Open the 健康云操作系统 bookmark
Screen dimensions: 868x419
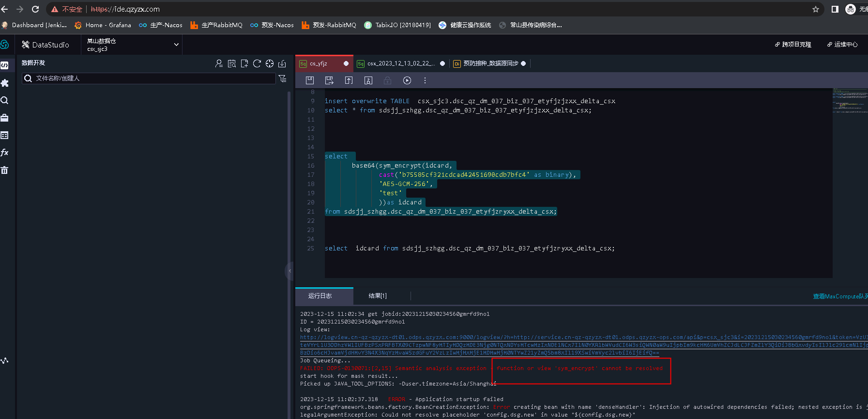465,25
